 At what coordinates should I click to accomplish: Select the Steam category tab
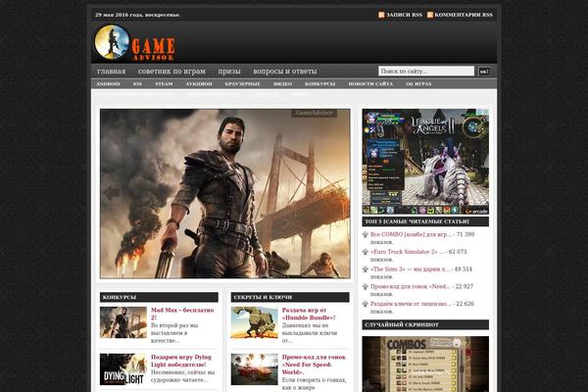(x=164, y=83)
